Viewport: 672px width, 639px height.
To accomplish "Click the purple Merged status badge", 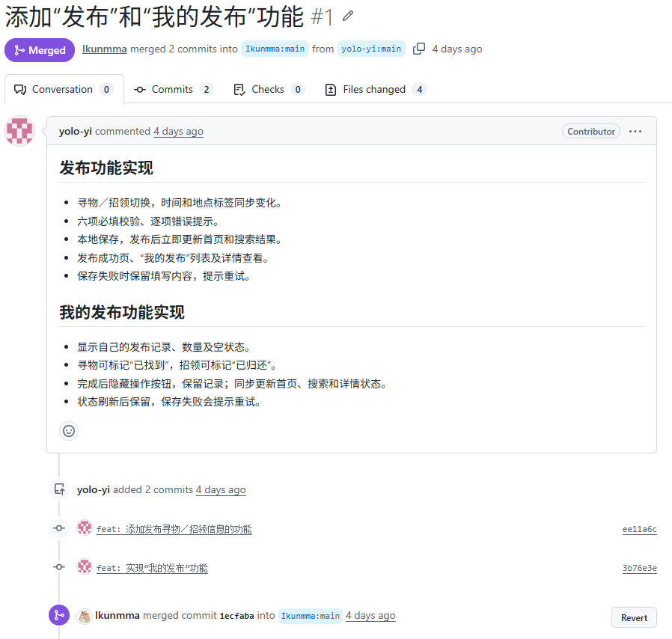I will click(40, 50).
